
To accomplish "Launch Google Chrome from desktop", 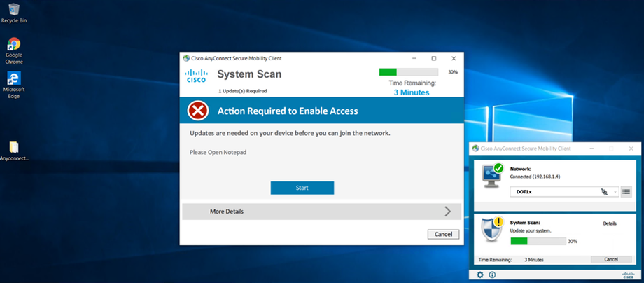I will click(14, 51).
